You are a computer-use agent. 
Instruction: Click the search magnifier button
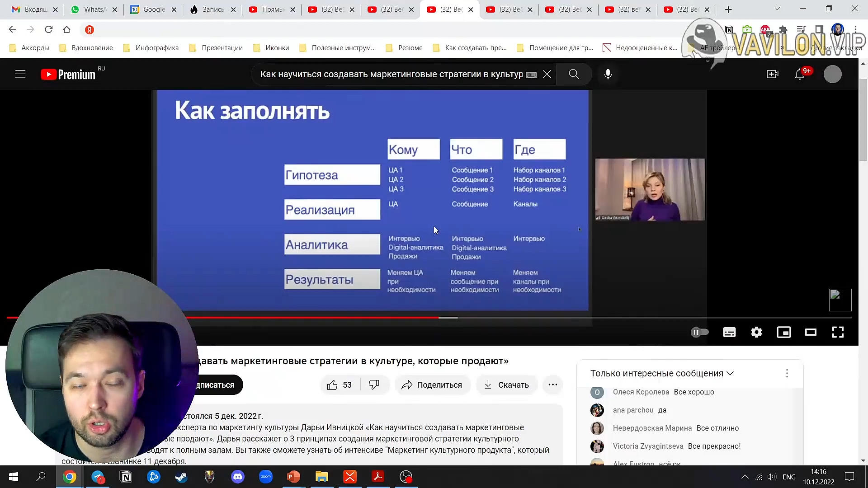(x=574, y=74)
